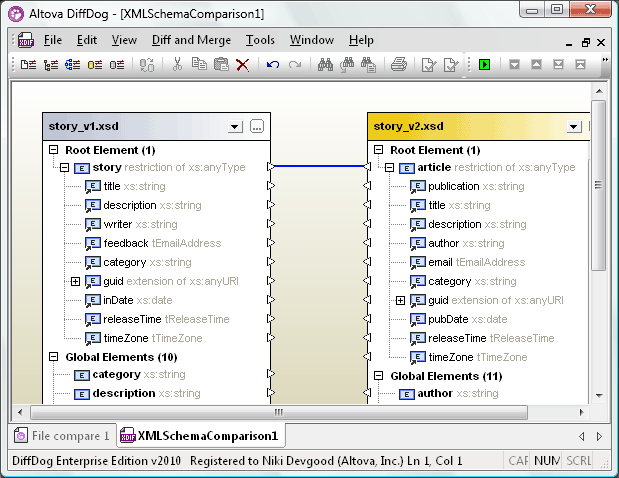Click the Find binoculars icon

(326, 64)
